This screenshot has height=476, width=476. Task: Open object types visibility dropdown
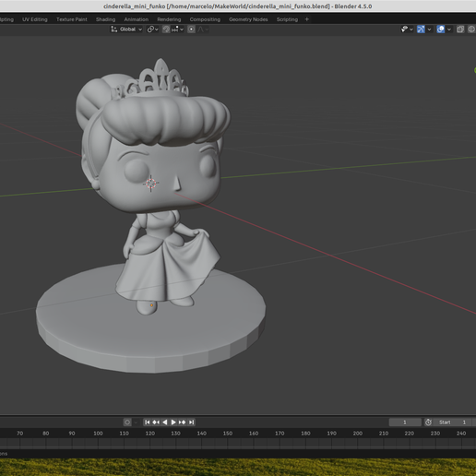point(407,30)
